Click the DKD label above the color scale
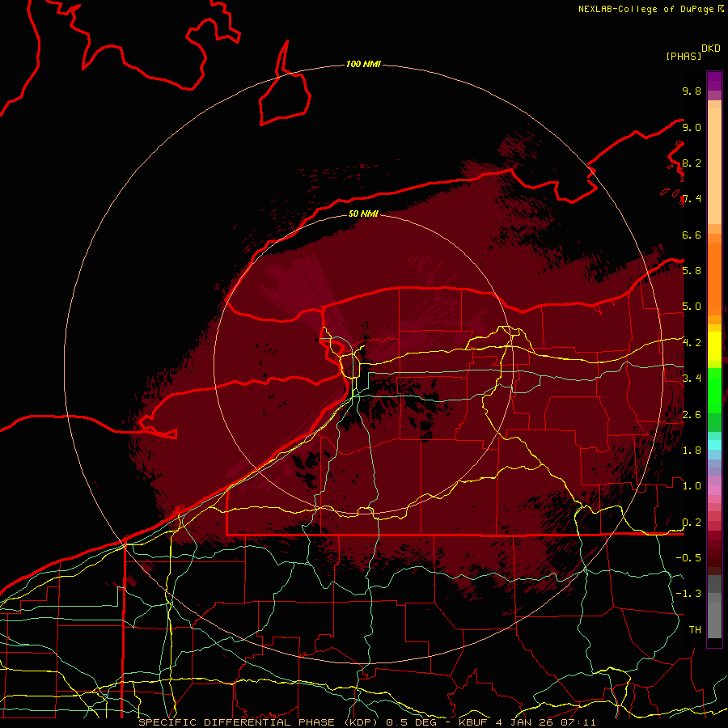 click(x=710, y=49)
